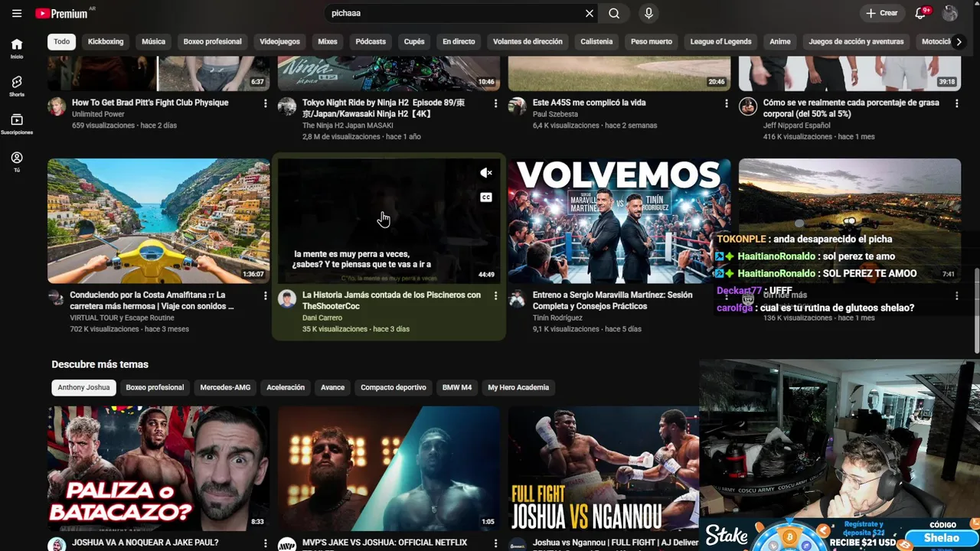Visit the Paul Szebesta channel
The height and width of the screenshot is (551, 980).
coord(555,114)
